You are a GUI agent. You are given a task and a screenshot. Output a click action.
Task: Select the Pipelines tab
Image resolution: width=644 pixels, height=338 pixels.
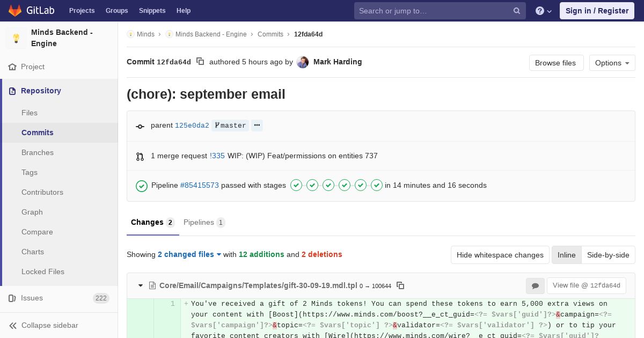(204, 222)
